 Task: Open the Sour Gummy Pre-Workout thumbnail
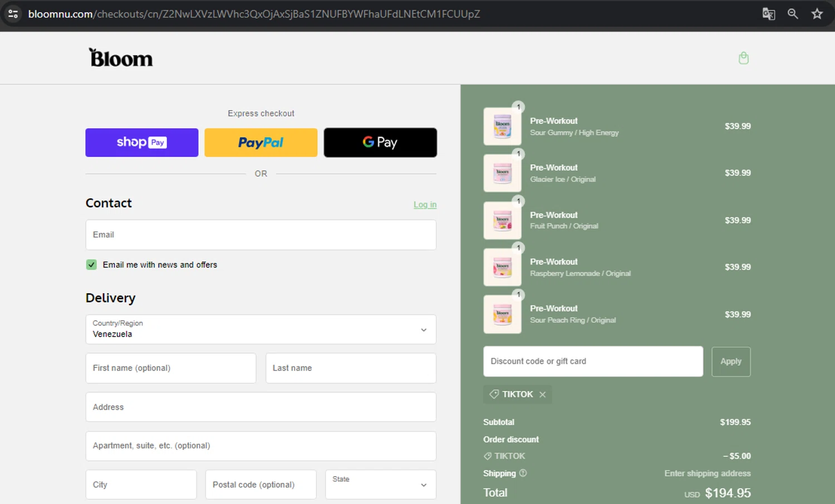502,126
